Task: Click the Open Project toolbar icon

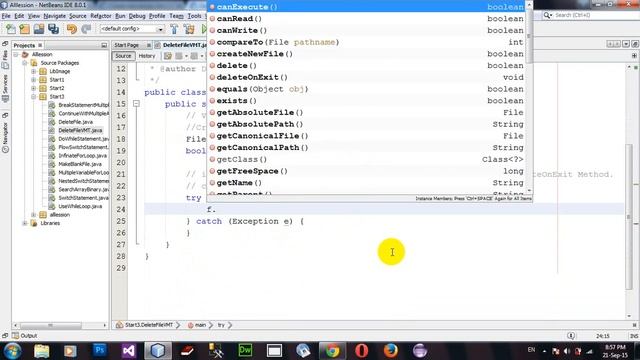Action: point(39,29)
